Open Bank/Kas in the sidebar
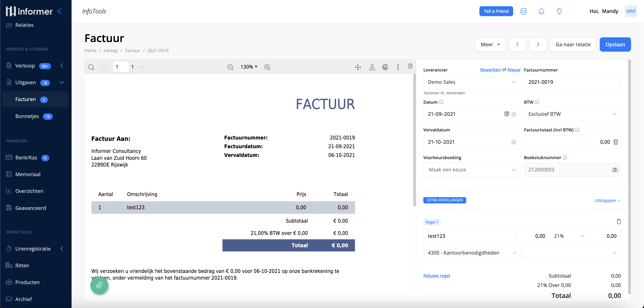The width and height of the screenshot is (644, 308). (x=26, y=157)
